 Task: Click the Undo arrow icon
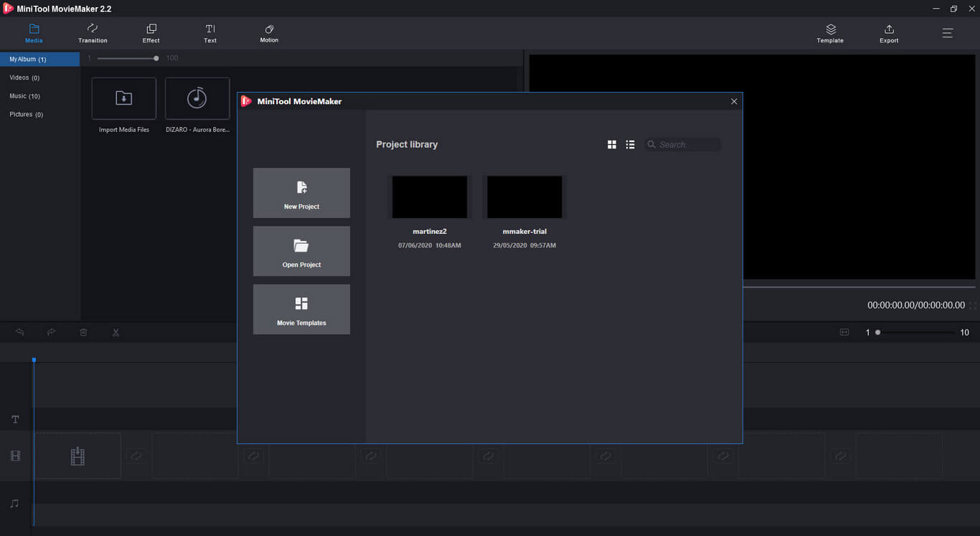click(20, 332)
